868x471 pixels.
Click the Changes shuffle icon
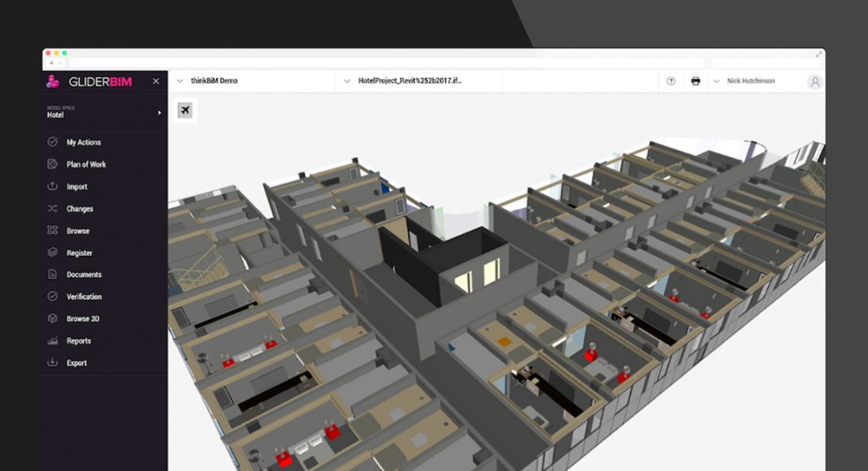pyautogui.click(x=53, y=209)
